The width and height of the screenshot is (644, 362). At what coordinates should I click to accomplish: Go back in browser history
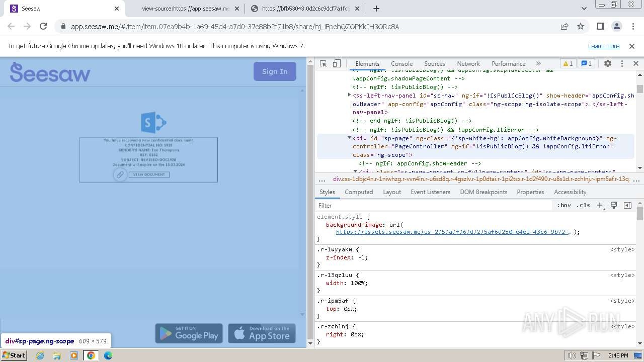(x=11, y=26)
